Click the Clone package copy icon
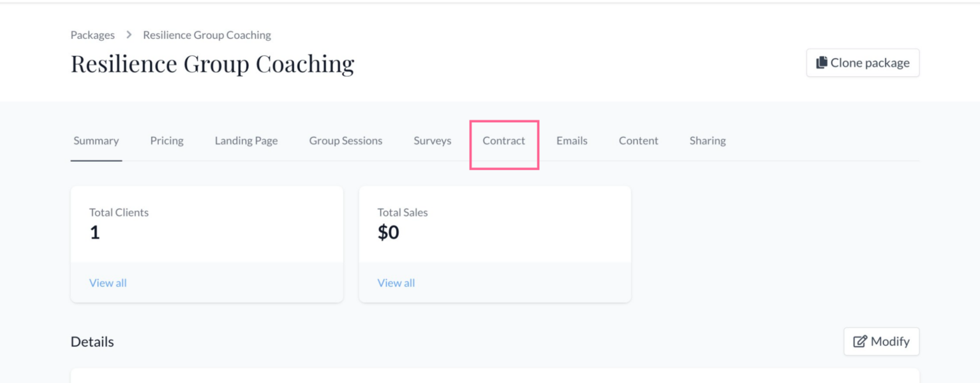980x383 pixels. tap(820, 62)
